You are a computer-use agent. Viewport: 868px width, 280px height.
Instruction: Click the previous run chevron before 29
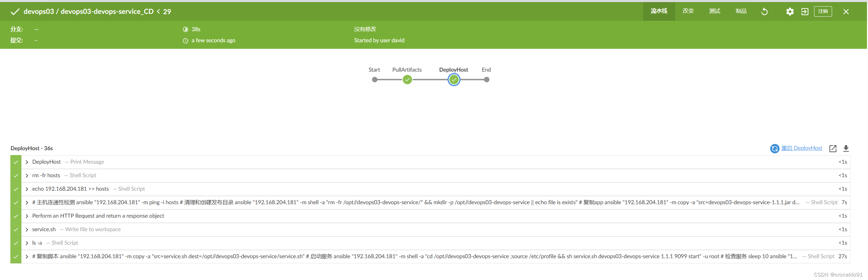(x=158, y=11)
